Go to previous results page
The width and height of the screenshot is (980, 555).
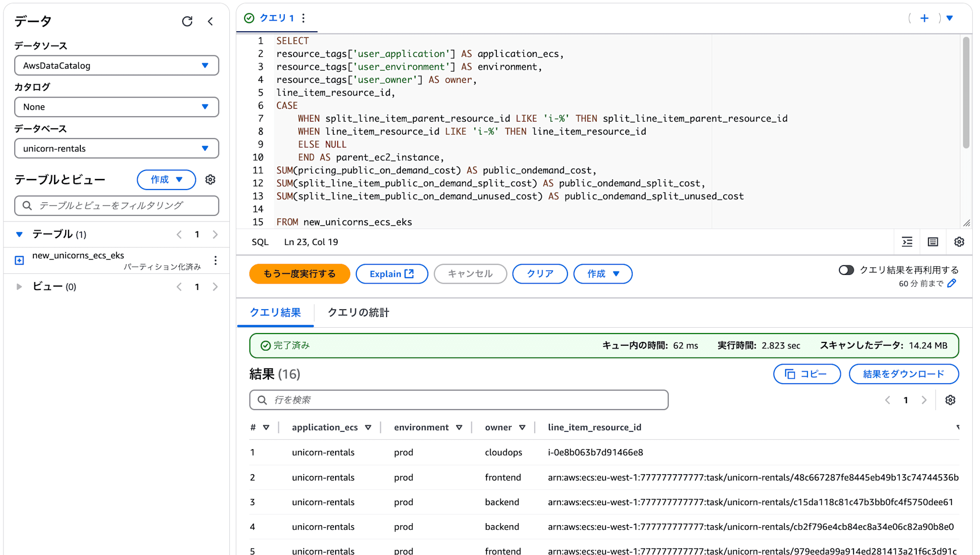[x=887, y=400]
